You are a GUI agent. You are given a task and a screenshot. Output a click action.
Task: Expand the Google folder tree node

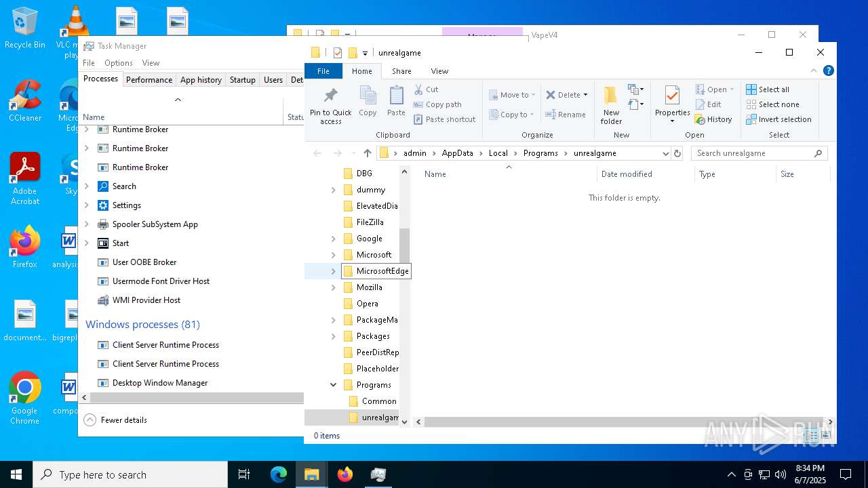[333, 239]
